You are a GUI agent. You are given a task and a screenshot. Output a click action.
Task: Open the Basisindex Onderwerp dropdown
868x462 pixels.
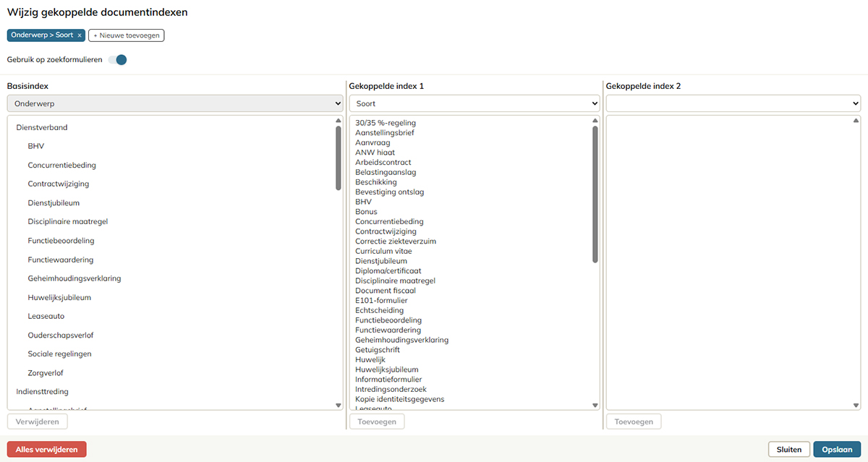pyautogui.click(x=174, y=103)
